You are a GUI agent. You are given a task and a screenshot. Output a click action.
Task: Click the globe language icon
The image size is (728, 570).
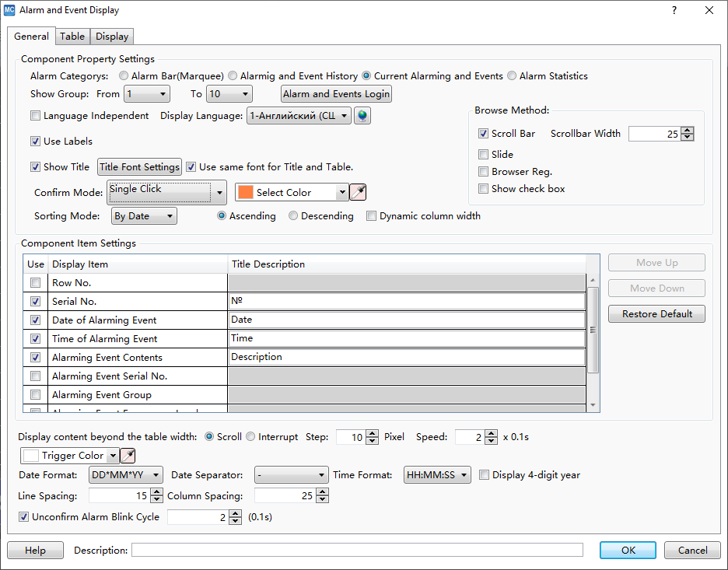coord(362,116)
